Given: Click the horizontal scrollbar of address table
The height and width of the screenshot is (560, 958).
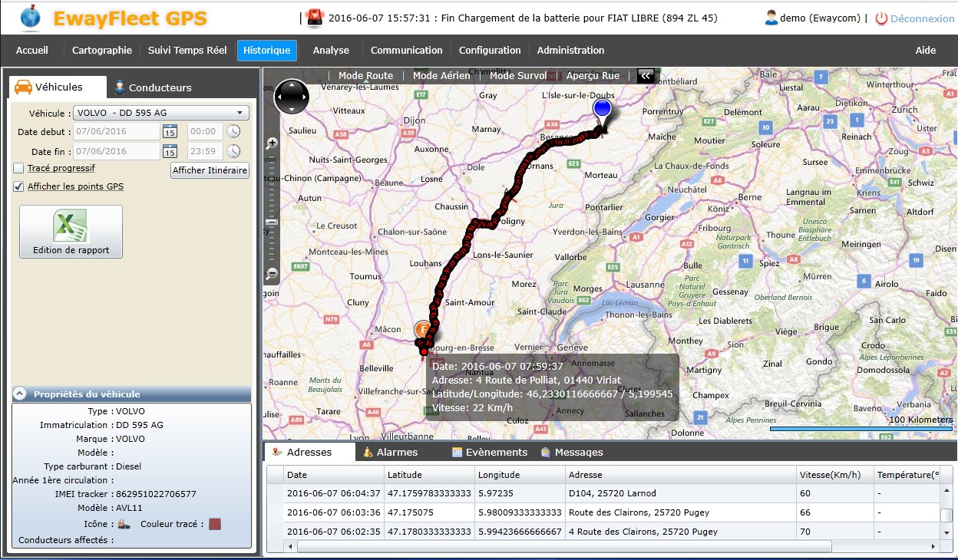Looking at the screenshot, I should 564,547.
